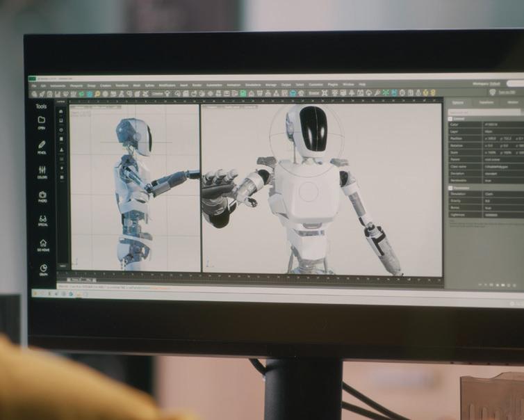Select the Special glasses tool
This screenshot has height=420, width=524.
(43, 219)
